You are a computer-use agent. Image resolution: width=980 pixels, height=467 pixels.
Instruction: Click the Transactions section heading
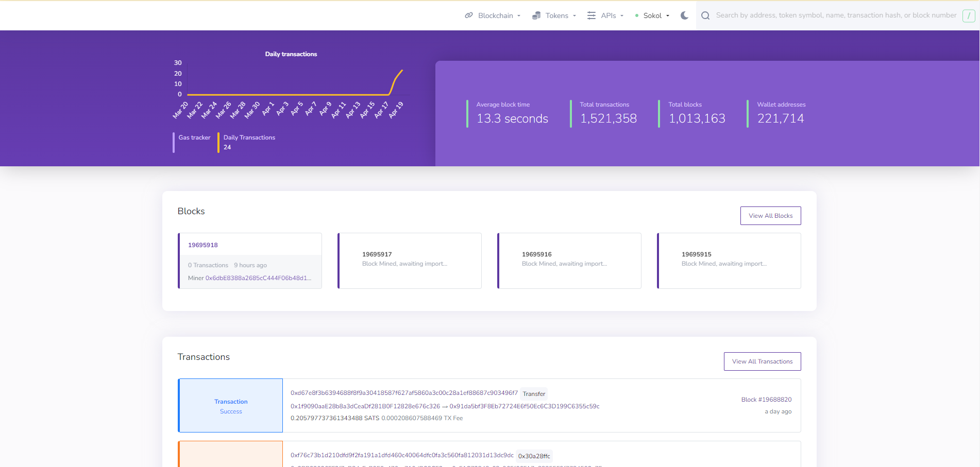pos(204,357)
